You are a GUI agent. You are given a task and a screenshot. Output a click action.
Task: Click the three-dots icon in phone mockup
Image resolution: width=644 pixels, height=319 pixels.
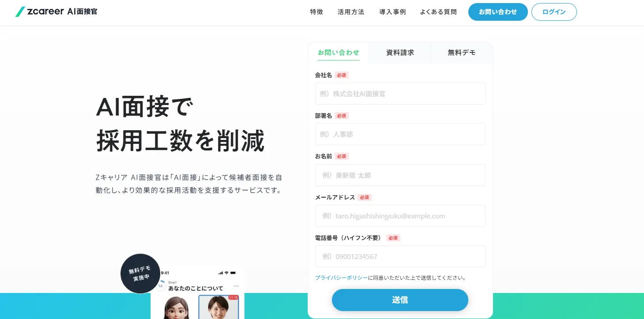(236, 286)
